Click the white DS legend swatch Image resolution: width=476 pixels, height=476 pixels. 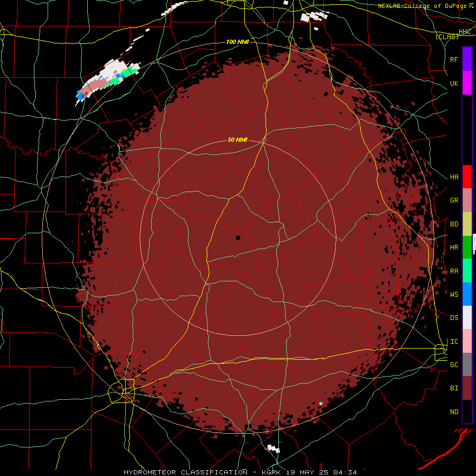467,317
